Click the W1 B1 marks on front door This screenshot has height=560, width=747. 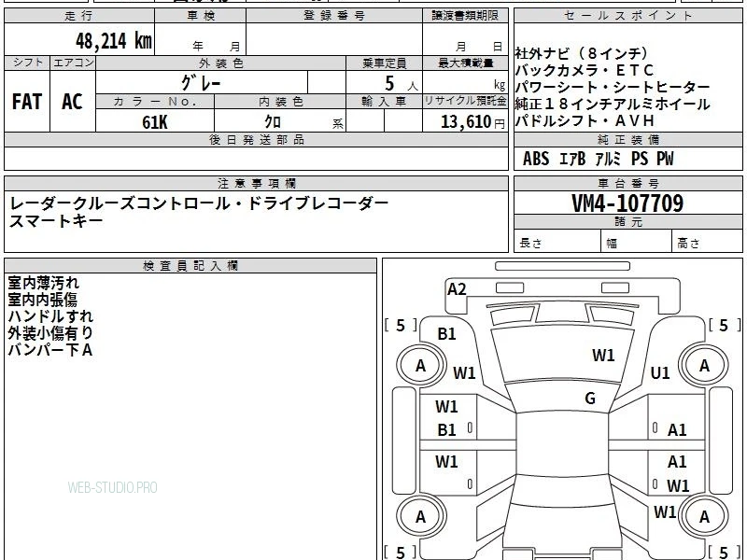point(446,418)
